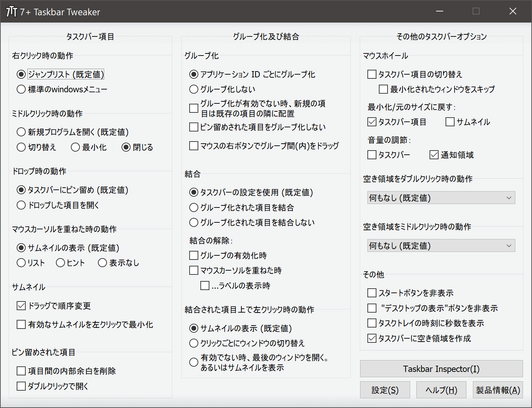Minimize the 7+ Taskbar Tweaker window
The height and width of the screenshot is (408, 532).
point(440,11)
